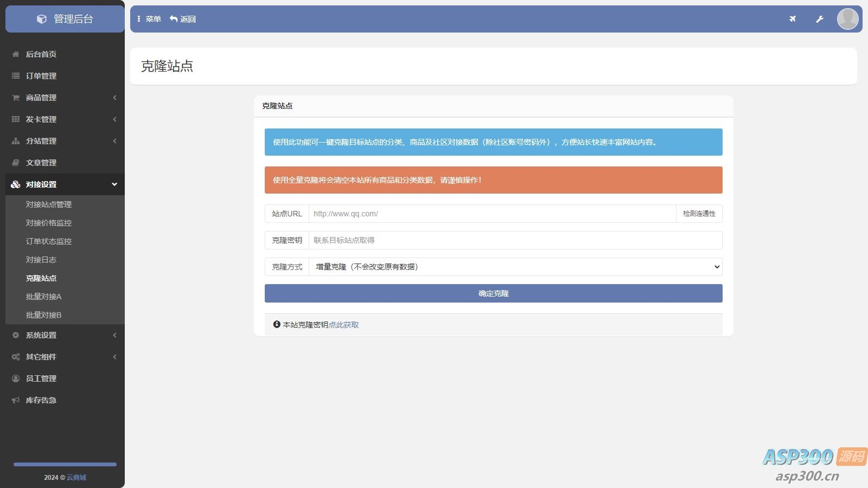Select 订单状态监控 in the submenu
Screen dimensions: 868x488
pyautogui.click(x=49, y=241)
